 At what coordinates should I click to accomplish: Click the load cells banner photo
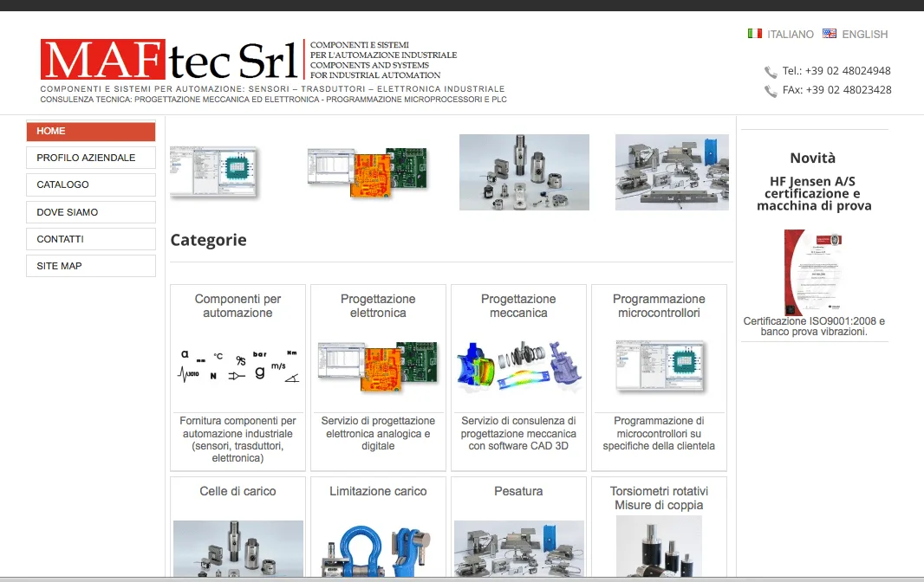(524, 172)
